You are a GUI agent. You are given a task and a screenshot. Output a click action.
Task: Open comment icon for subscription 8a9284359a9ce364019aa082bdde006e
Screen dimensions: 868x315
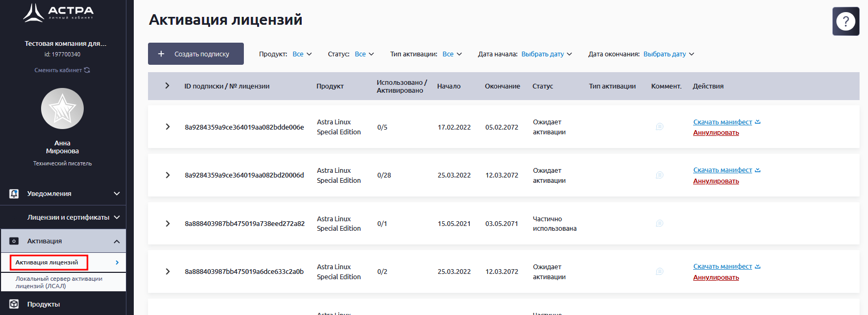[659, 127]
